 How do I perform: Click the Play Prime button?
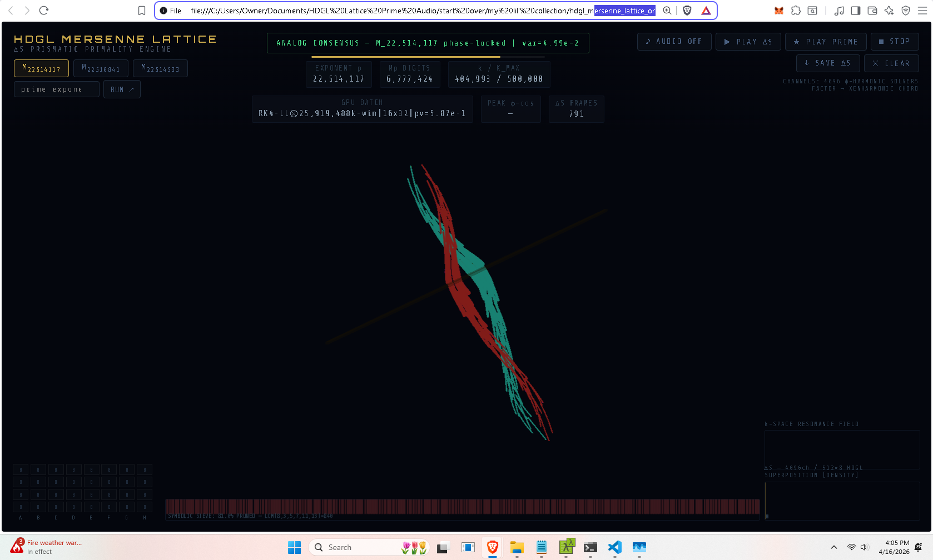[825, 42]
